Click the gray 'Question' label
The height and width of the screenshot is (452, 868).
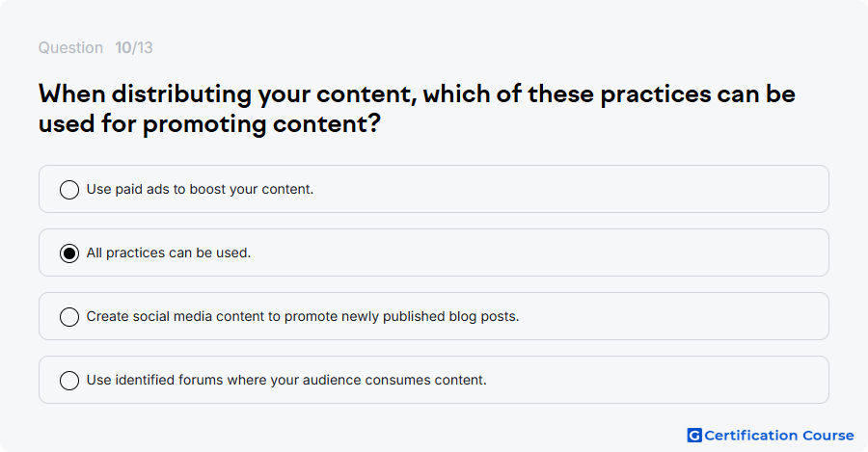(x=70, y=47)
